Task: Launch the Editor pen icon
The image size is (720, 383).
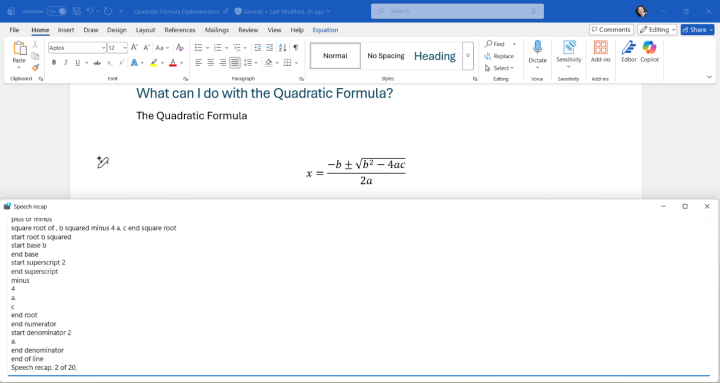Action: pos(629,47)
